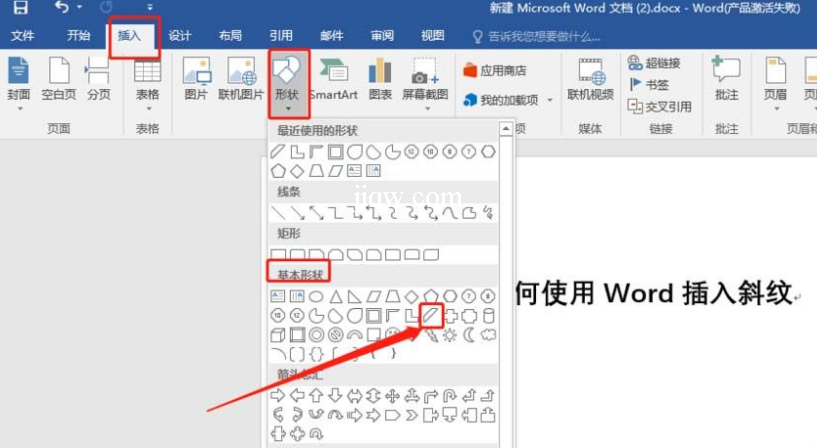Image resolution: width=817 pixels, height=448 pixels.
Task: Click the 联机图片 online pictures button
Action: click(x=241, y=79)
